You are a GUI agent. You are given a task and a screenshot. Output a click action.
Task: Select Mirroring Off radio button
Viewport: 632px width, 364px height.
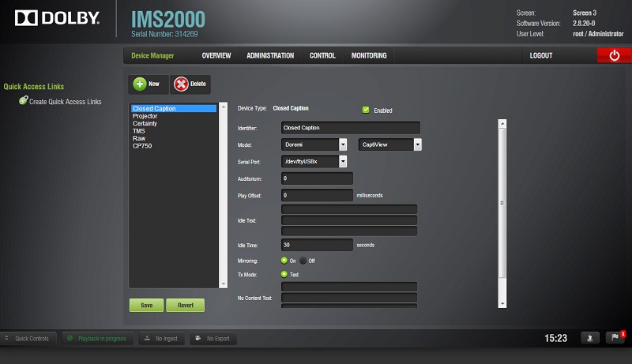(x=303, y=261)
